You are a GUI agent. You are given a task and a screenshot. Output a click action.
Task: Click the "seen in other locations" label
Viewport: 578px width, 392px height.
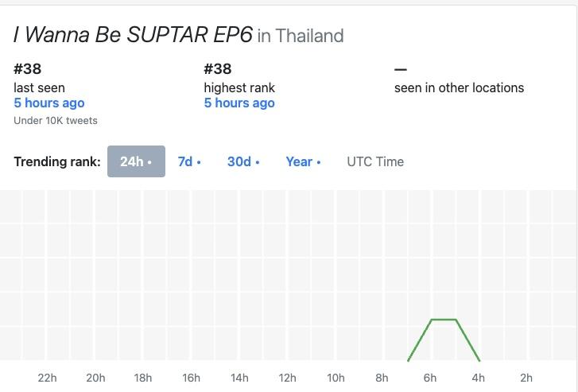(459, 87)
